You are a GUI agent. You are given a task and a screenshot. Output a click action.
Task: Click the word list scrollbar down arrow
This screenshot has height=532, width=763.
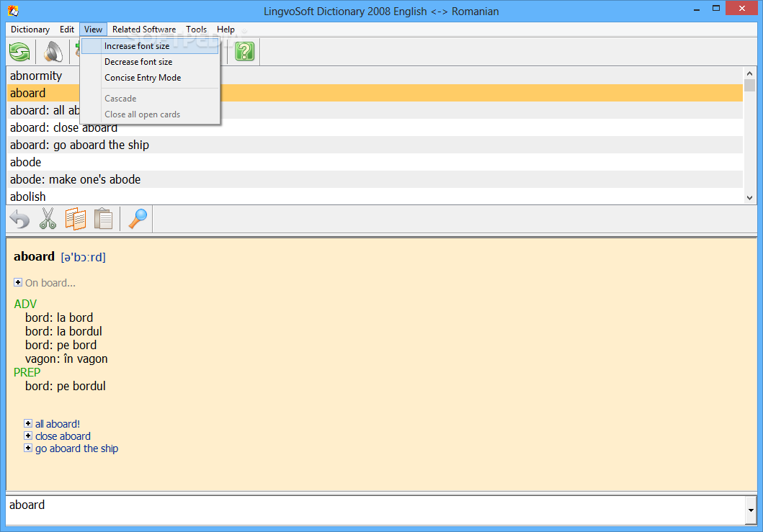coord(749,198)
